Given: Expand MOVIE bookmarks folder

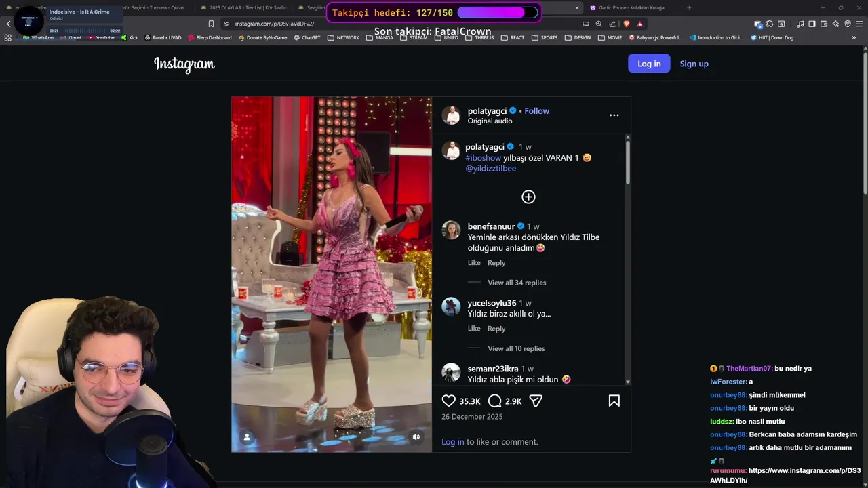Looking at the screenshot, I should 610,38.
